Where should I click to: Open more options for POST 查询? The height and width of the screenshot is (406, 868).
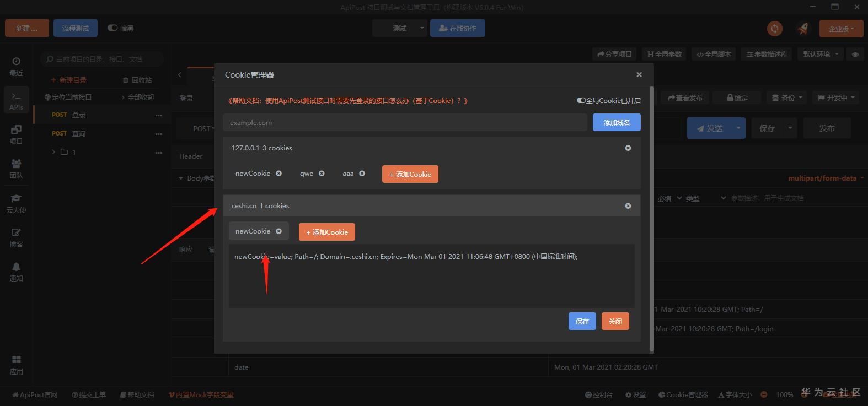[x=159, y=134]
